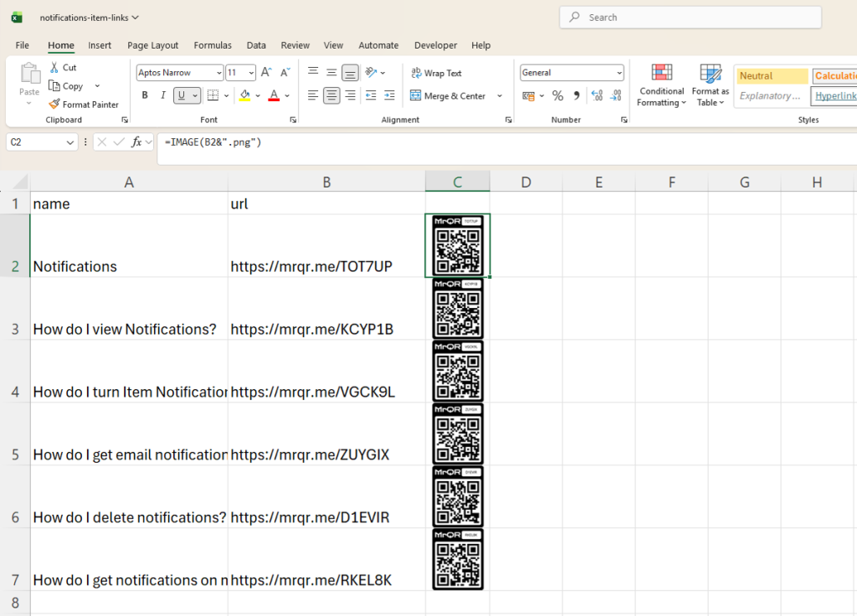Image resolution: width=857 pixels, height=616 pixels.
Task: Decrease font size with the smaller A icon
Action: click(x=285, y=72)
